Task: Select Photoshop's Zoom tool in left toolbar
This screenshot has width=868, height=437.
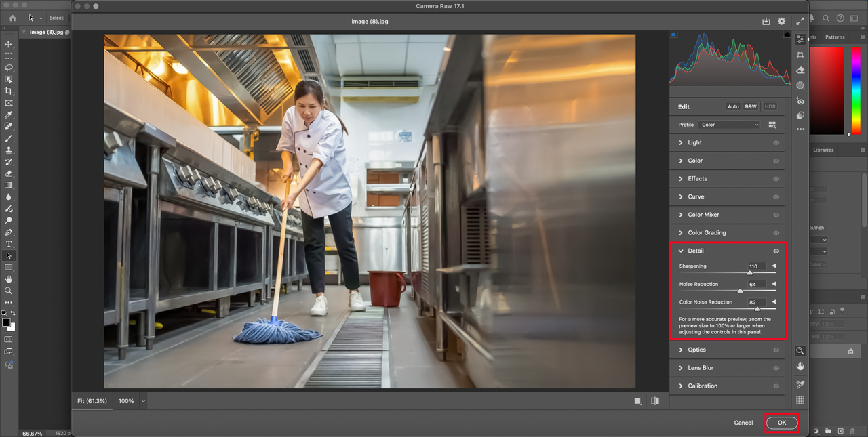Action: (x=9, y=291)
